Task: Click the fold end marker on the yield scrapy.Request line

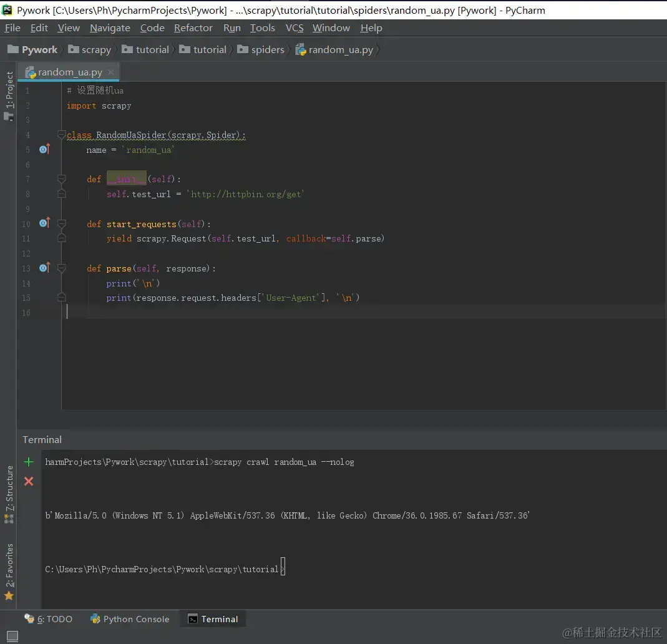Action: (x=62, y=238)
